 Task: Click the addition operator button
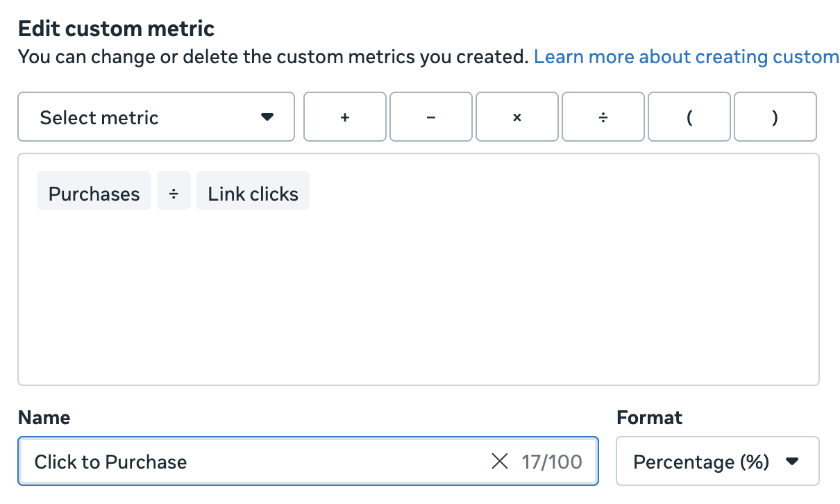[344, 117]
